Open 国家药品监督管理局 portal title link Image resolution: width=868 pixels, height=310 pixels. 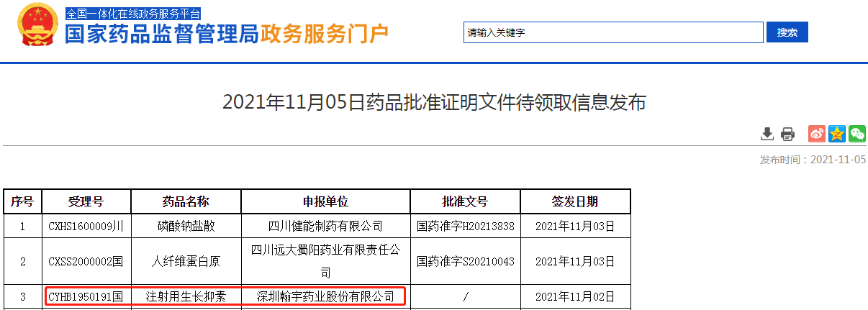click(162, 33)
